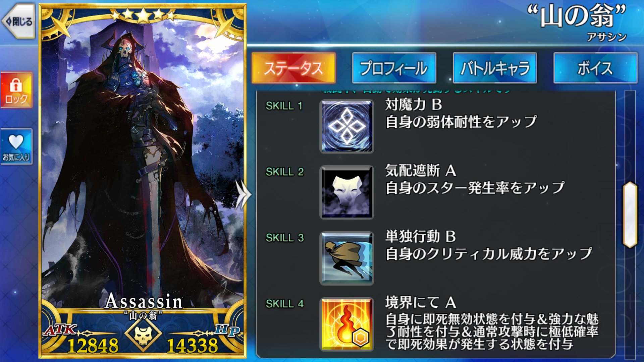The height and width of the screenshot is (362, 644).
Task: Click the 閉じる back button
Action: (18, 22)
